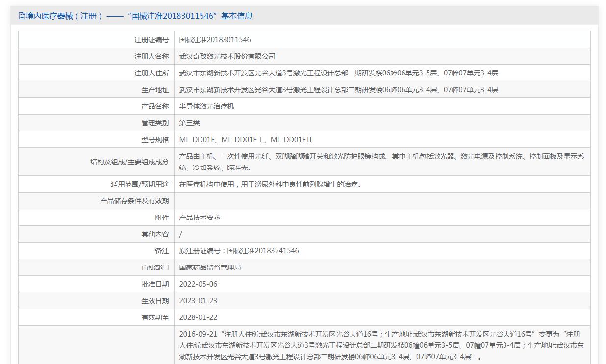Click the company name 武汉奇致激光技术股份有限公司
Screen dimensions: 606x364
[x=227, y=56]
